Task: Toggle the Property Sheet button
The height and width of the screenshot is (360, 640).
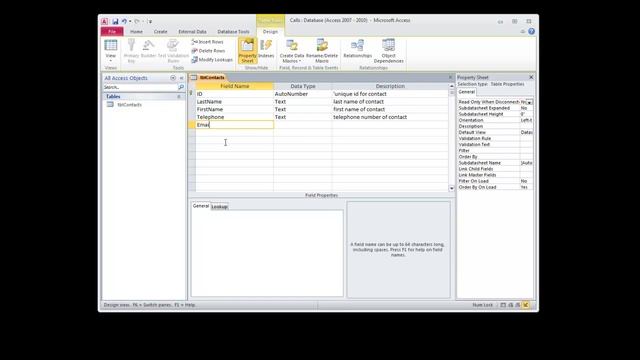Action: (x=247, y=51)
